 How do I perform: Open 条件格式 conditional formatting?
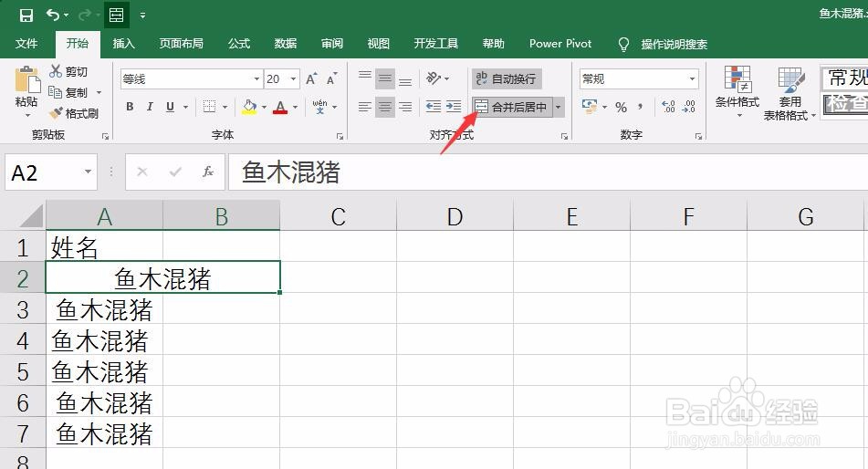[737, 92]
